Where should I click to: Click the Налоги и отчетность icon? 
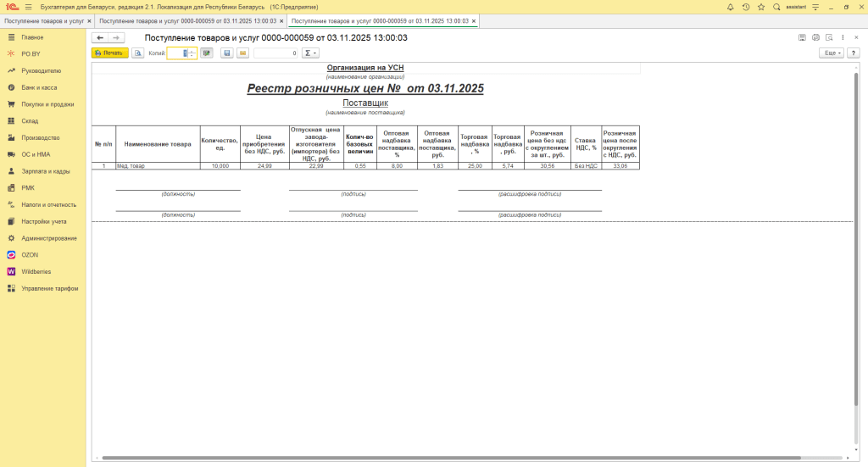coord(11,205)
